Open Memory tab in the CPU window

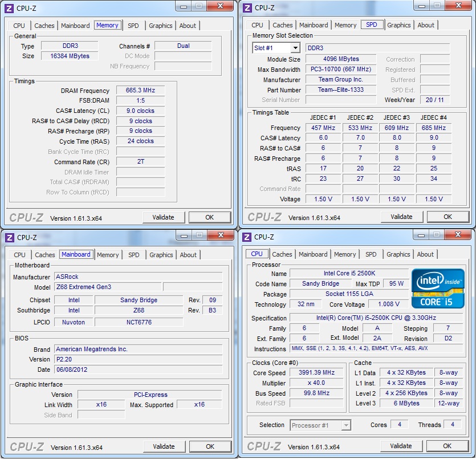(x=345, y=254)
